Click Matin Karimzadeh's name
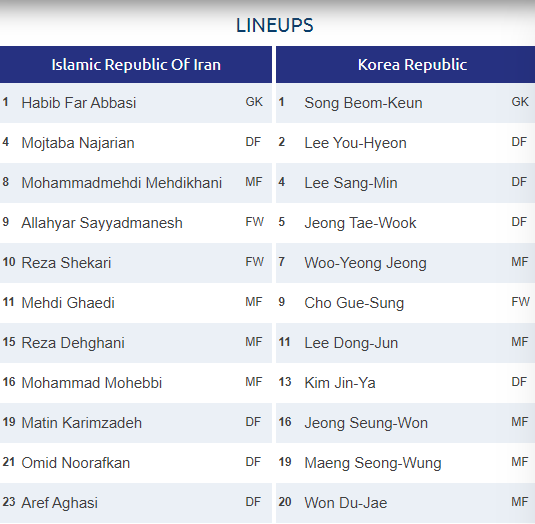535x524 pixels. click(82, 423)
